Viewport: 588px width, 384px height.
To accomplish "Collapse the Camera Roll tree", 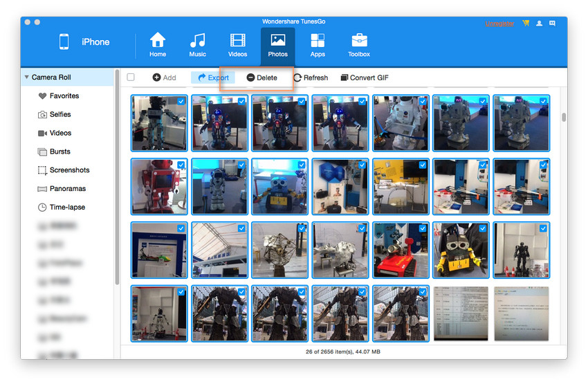I will click(26, 77).
